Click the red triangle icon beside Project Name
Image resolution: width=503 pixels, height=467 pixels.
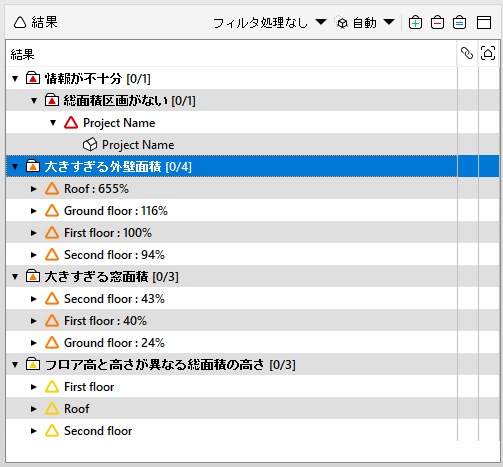click(x=71, y=123)
